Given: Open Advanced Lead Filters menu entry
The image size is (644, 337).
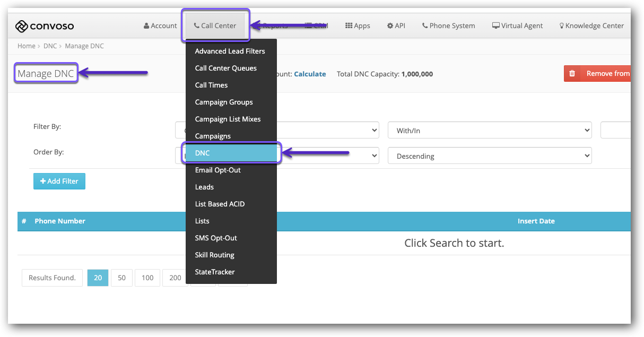Looking at the screenshot, I should click(230, 51).
